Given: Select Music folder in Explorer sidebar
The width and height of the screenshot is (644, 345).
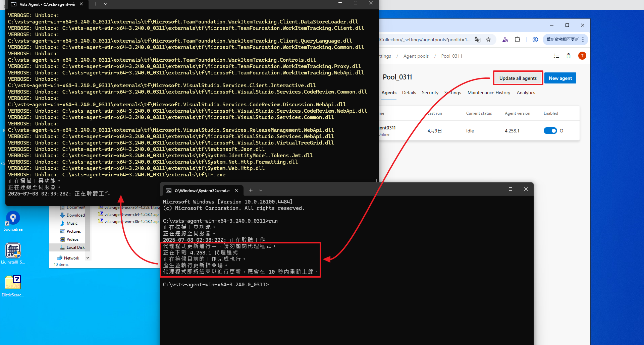Looking at the screenshot, I should click(68, 223).
